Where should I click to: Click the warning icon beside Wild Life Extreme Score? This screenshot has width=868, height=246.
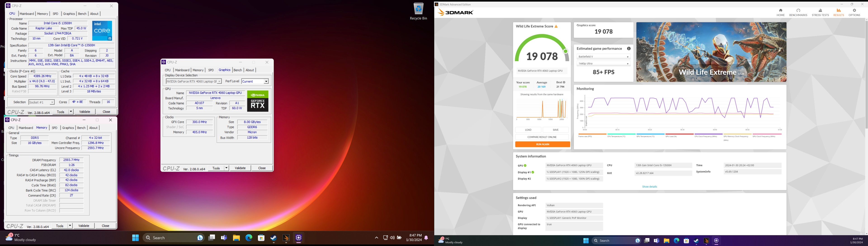click(556, 26)
